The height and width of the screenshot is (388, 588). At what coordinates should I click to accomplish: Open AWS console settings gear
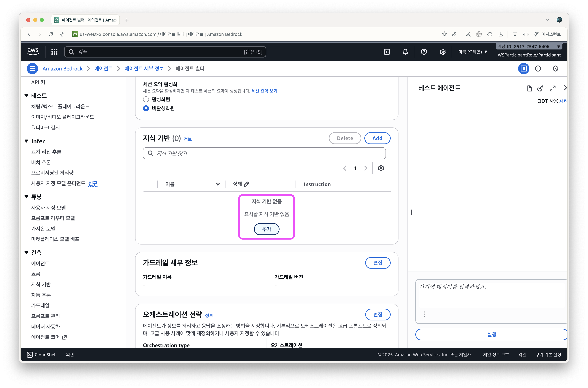[442, 52]
